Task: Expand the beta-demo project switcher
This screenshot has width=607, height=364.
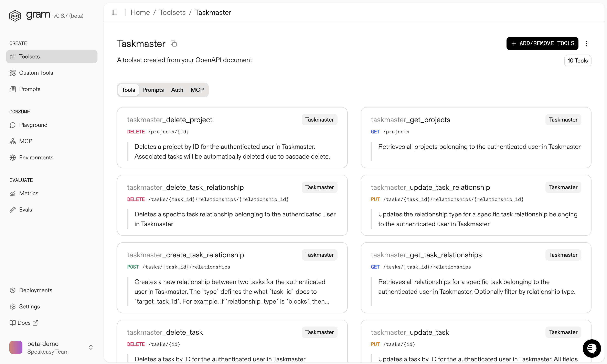Action: [91, 347]
